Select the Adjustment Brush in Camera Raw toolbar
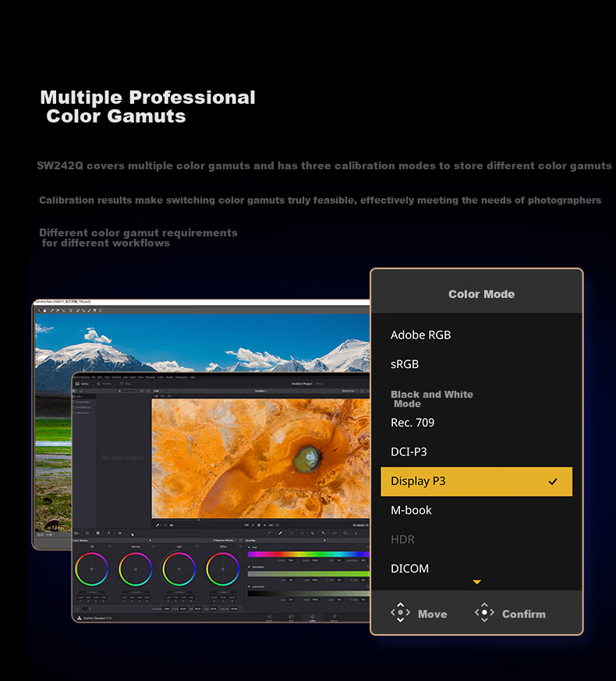This screenshot has width=616, height=681. point(89,310)
